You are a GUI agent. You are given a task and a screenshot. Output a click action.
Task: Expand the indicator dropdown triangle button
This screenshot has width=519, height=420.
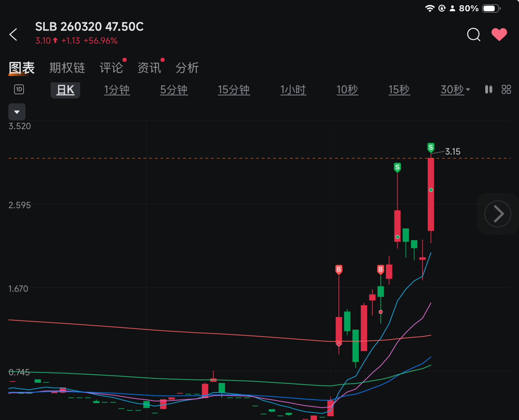click(x=17, y=112)
